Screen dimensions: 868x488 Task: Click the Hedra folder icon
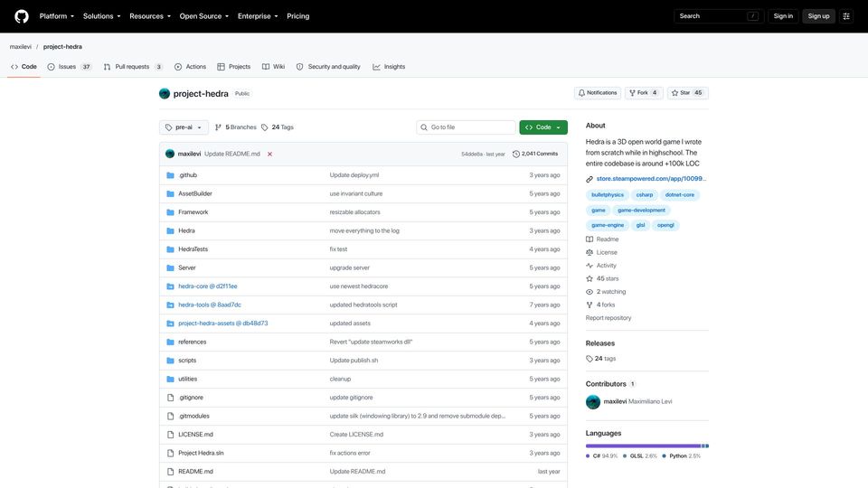click(x=171, y=230)
